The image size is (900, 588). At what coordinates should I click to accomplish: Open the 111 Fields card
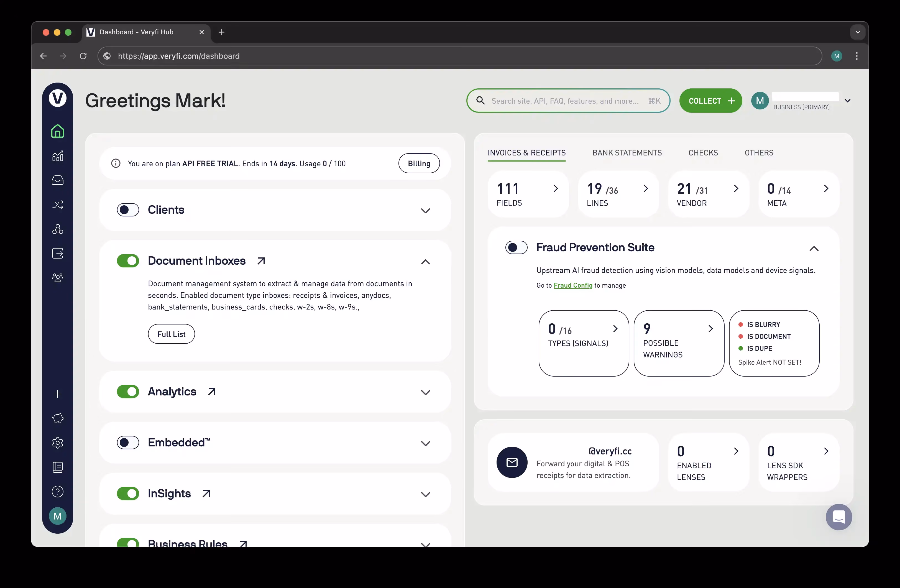(528, 194)
